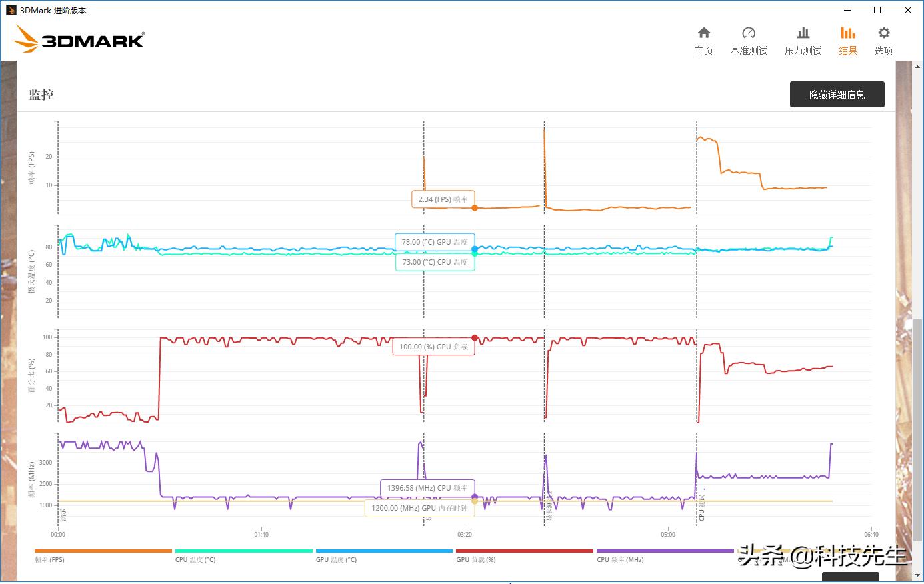Select the 结果 results section
This screenshot has width=924, height=584.
point(848,41)
